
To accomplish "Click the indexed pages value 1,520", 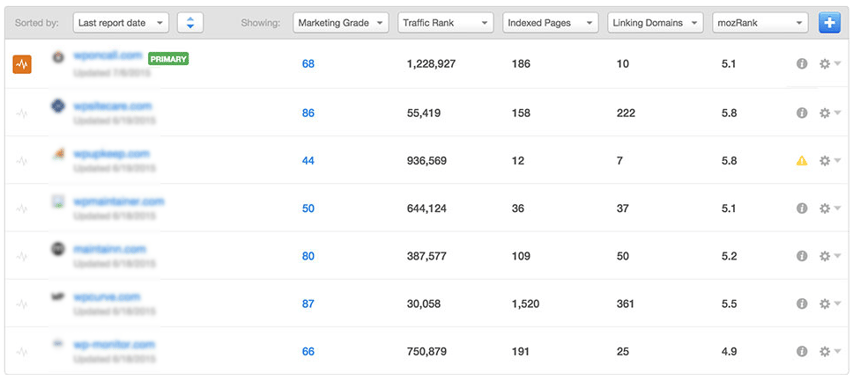I will coord(526,304).
